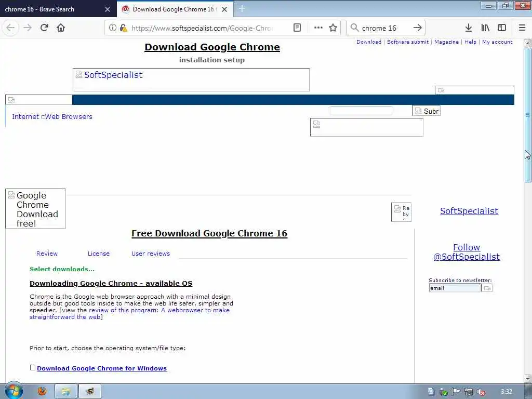Tick the Download Google Chrome for Windows checkbox

pos(33,368)
